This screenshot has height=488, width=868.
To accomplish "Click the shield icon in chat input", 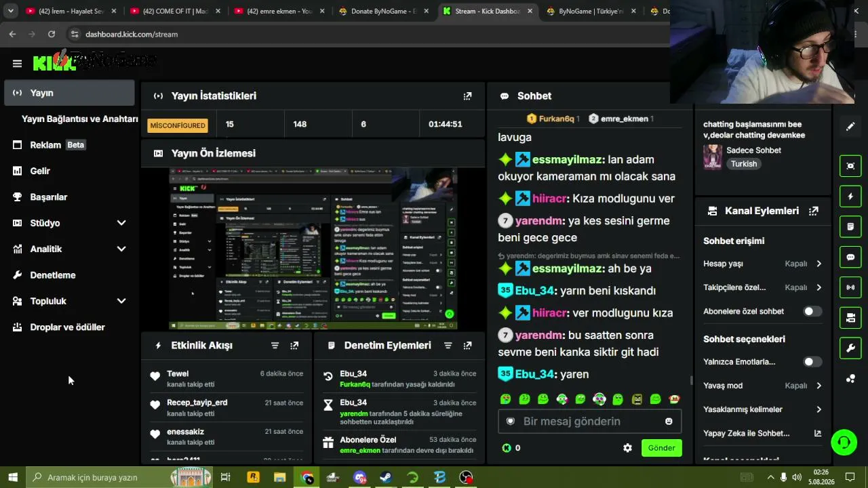I will [511, 422].
